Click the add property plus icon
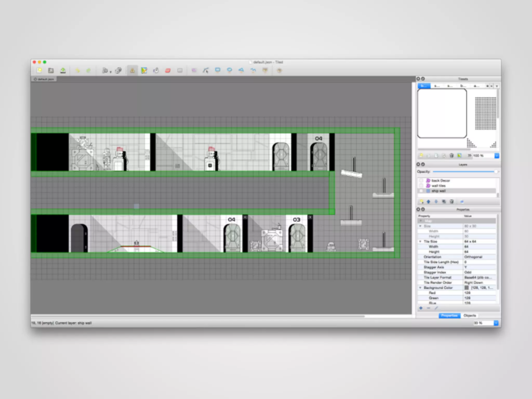Screen dimensions: 532x399 coord(421,308)
